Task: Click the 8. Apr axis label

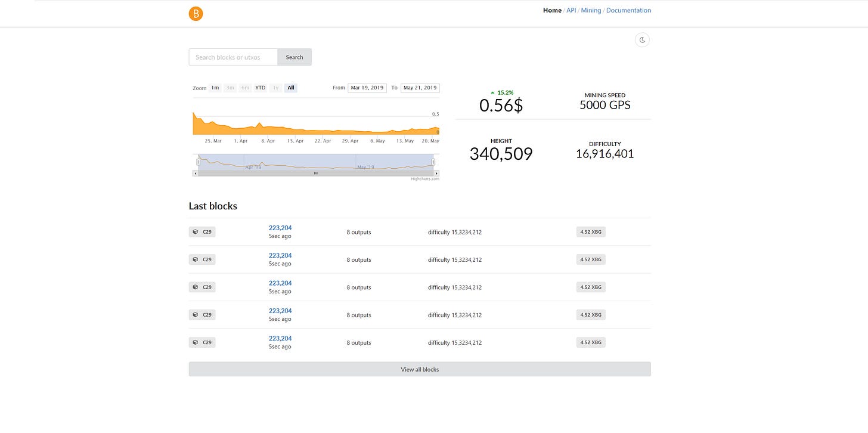Action: click(267, 141)
